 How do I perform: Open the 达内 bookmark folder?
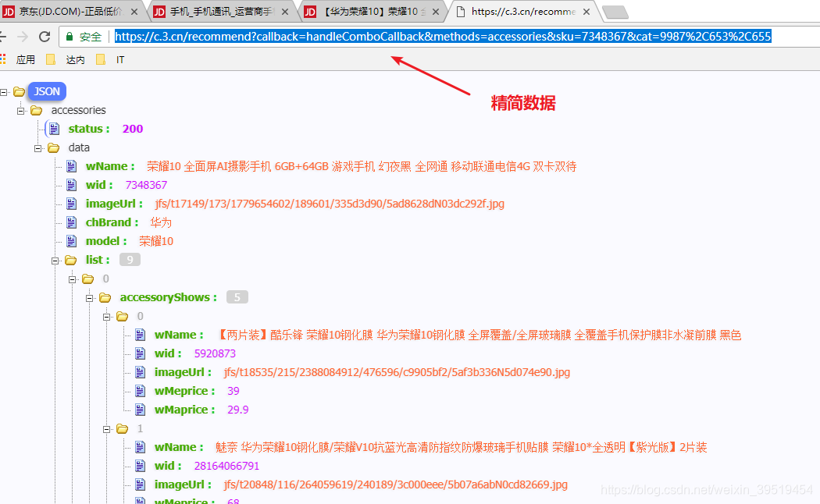66,59
